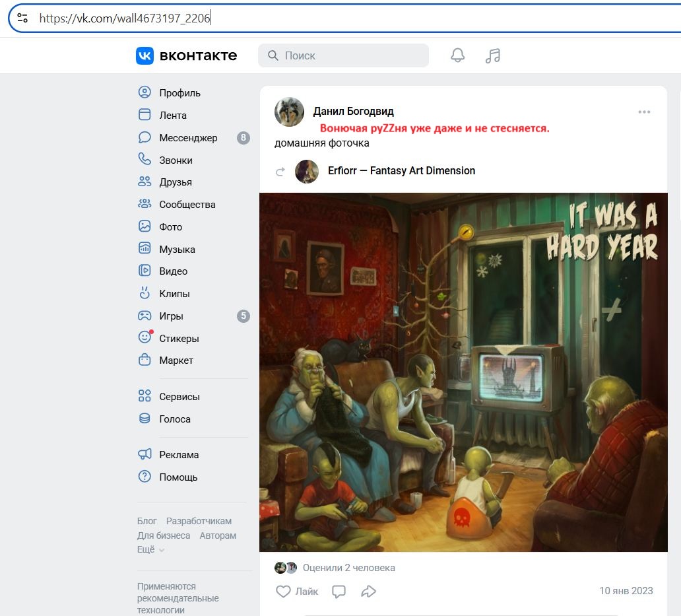
Task: Click the Поиск search field
Action: pos(343,55)
